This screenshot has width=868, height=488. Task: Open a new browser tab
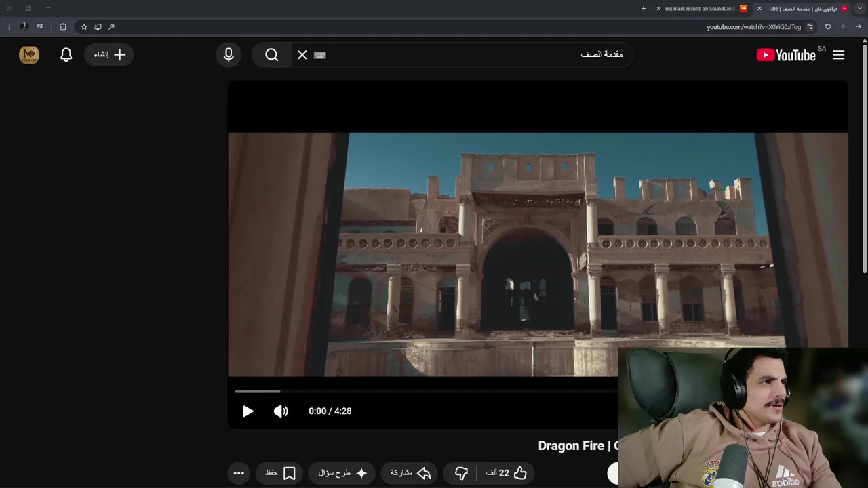tap(644, 9)
